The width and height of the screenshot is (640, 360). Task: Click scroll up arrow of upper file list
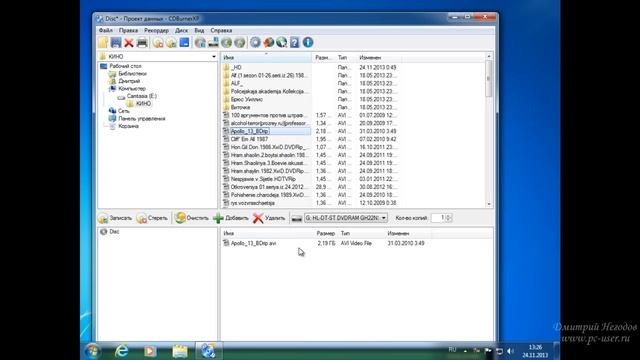coord(489,56)
